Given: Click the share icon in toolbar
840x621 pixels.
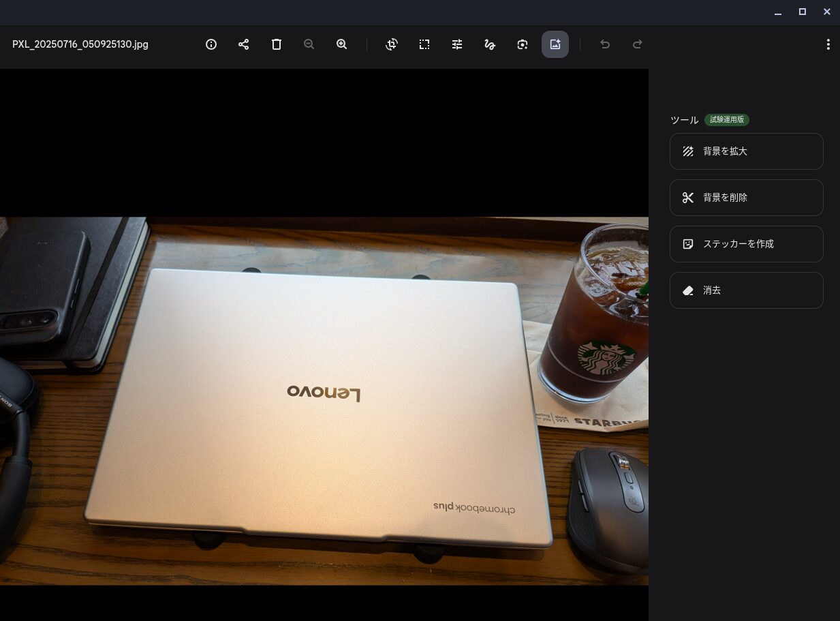Looking at the screenshot, I should [244, 44].
